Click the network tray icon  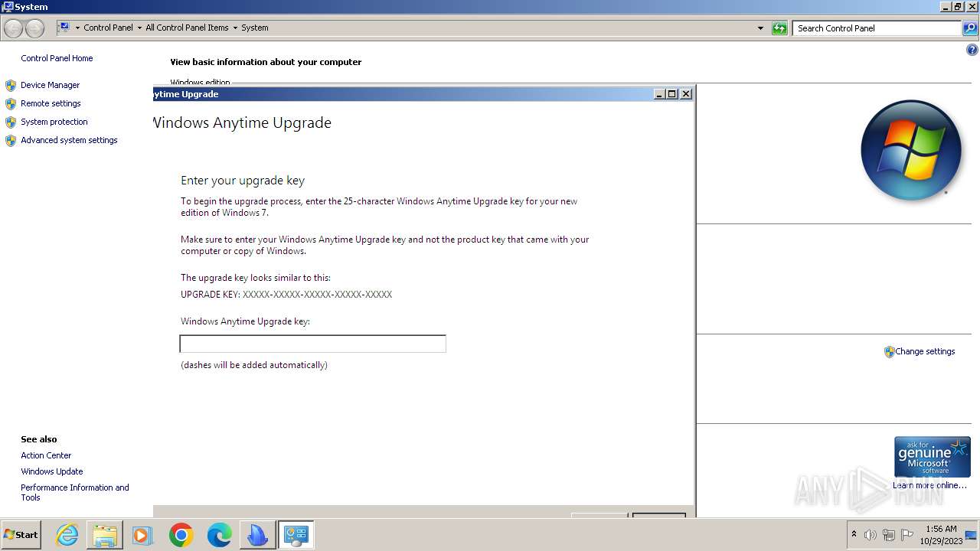click(889, 535)
